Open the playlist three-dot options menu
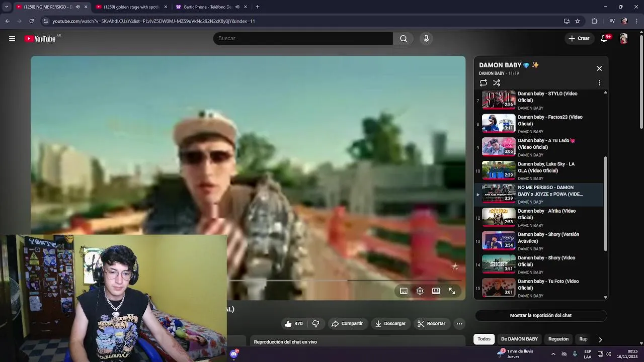This screenshot has height=362, width=644. tap(599, 83)
